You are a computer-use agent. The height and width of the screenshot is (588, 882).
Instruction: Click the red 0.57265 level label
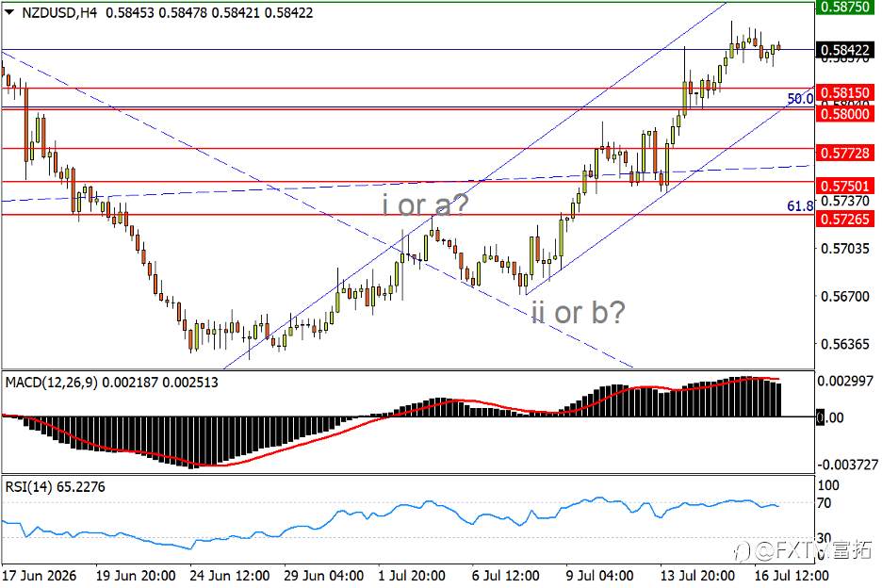point(845,219)
